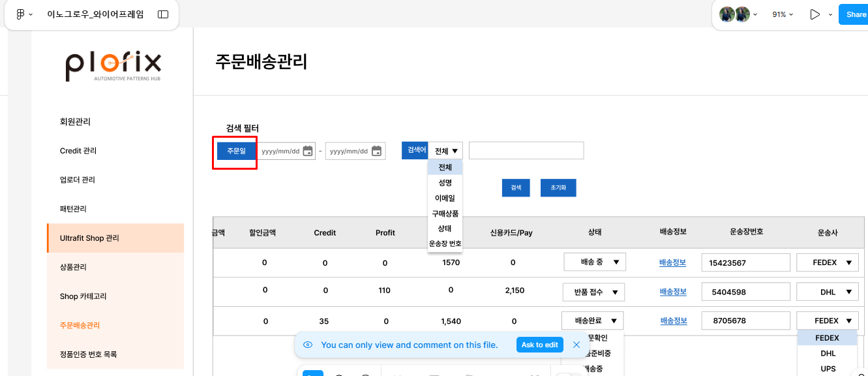Focus the search keyword input field
Viewport: 868px width, 376px height.
[x=526, y=151]
